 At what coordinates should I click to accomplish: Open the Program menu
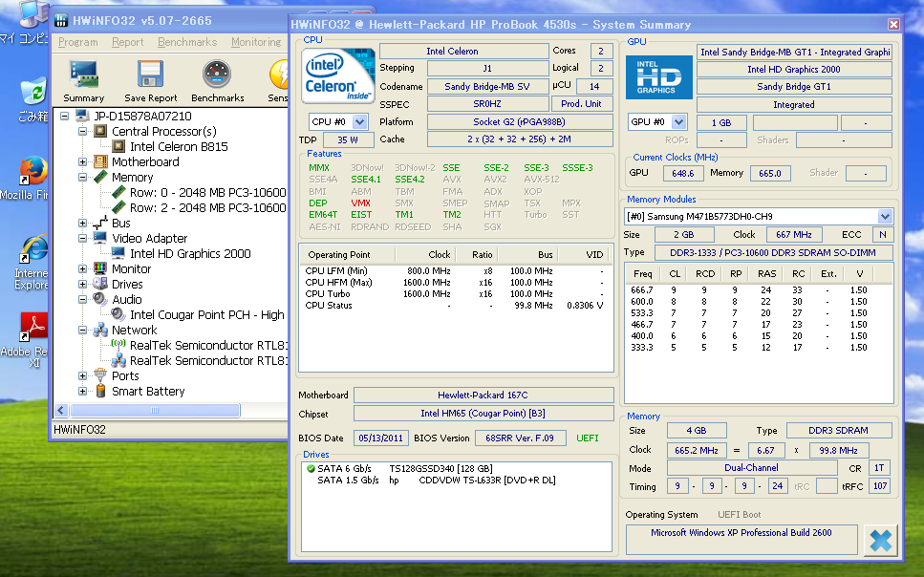[x=77, y=42]
